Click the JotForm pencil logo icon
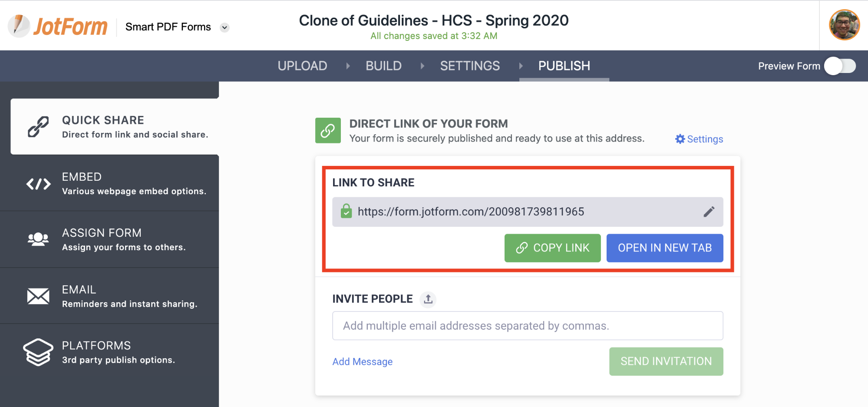This screenshot has width=868, height=407. point(19,26)
